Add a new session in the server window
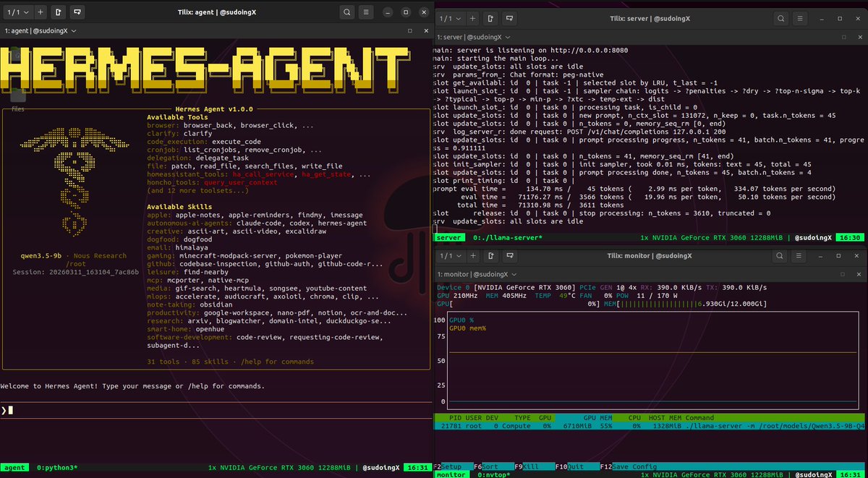This screenshot has height=478, width=868. click(x=474, y=18)
